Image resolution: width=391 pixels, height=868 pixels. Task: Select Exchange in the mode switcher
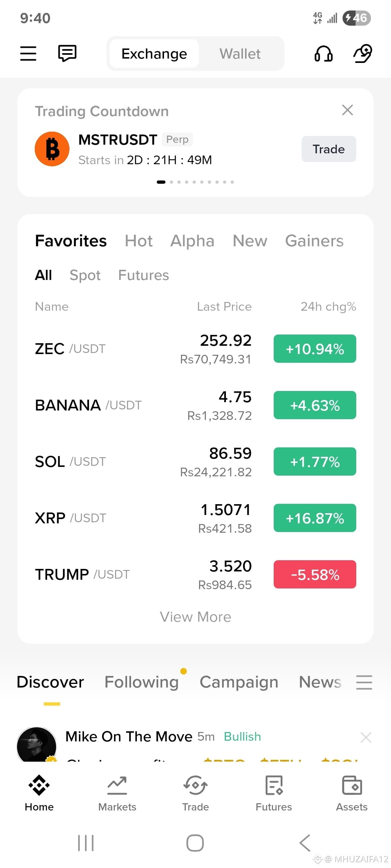click(x=154, y=54)
